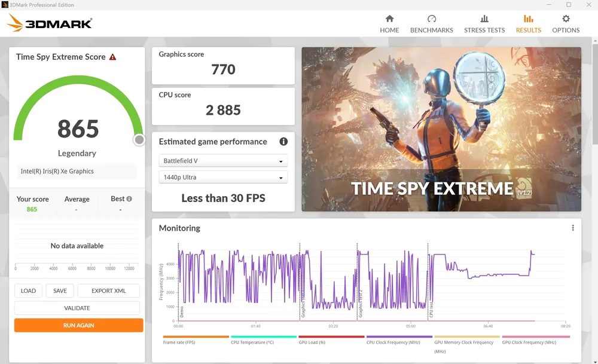The width and height of the screenshot is (598, 364).
Task: Click the info icon for Estimated game performance
Action: (x=283, y=142)
